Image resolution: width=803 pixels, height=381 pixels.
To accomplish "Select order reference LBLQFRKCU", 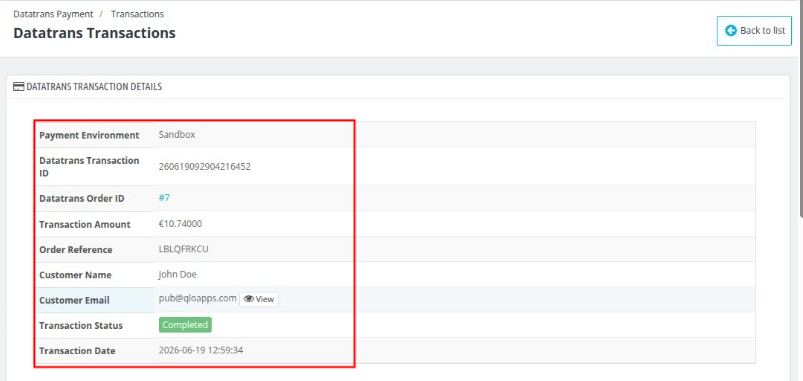I will (x=183, y=249).
